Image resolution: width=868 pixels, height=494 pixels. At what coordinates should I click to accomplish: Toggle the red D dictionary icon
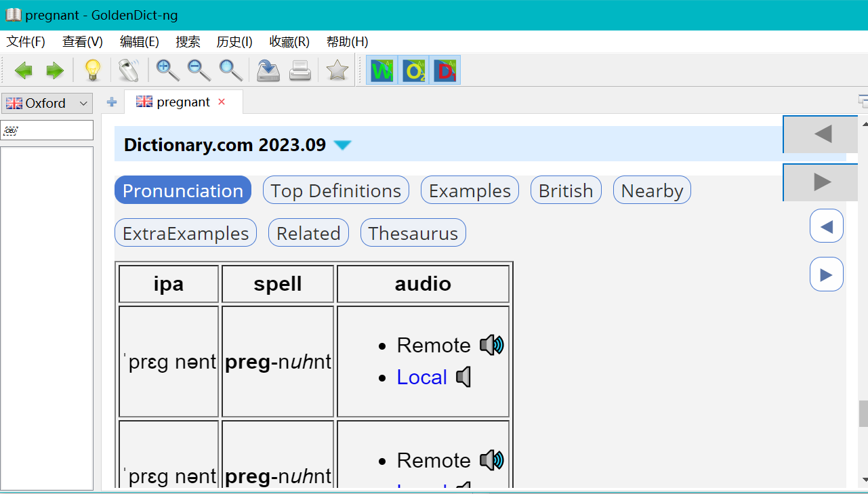pyautogui.click(x=445, y=70)
